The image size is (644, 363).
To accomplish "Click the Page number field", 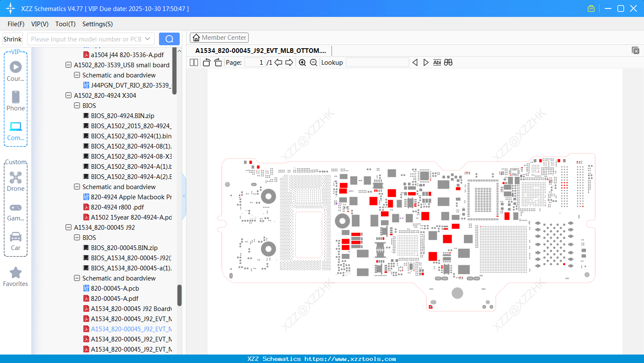I will tap(255, 63).
